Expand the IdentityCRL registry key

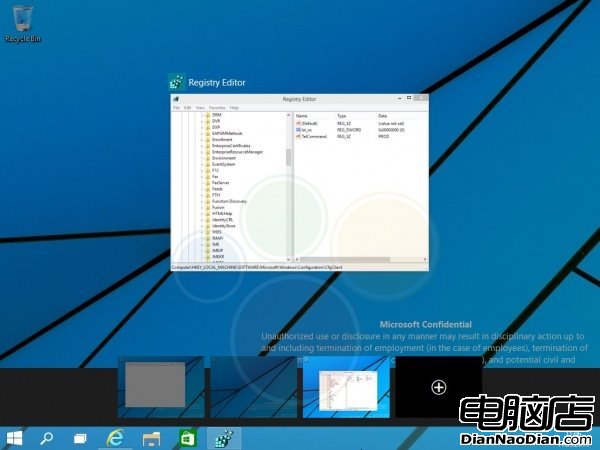pos(202,220)
